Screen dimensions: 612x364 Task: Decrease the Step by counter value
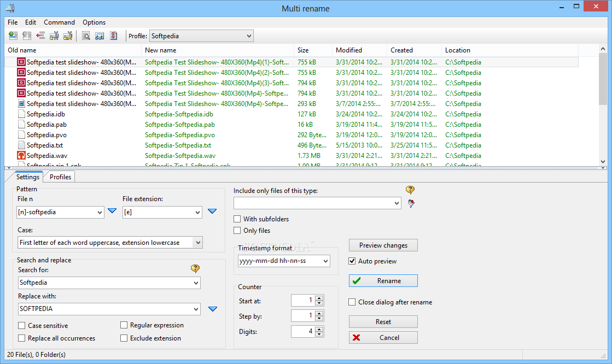pyautogui.click(x=319, y=318)
